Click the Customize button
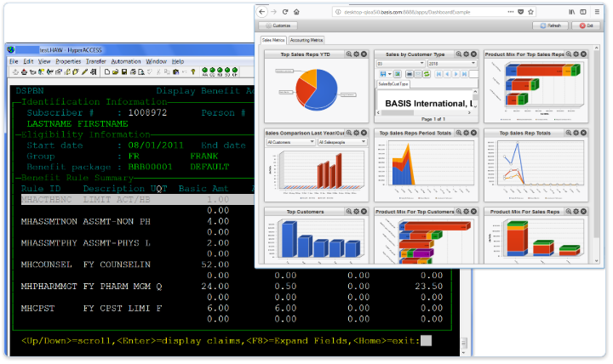Image resolution: width=613 pixels, height=364 pixels. click(x=278, y=26)
